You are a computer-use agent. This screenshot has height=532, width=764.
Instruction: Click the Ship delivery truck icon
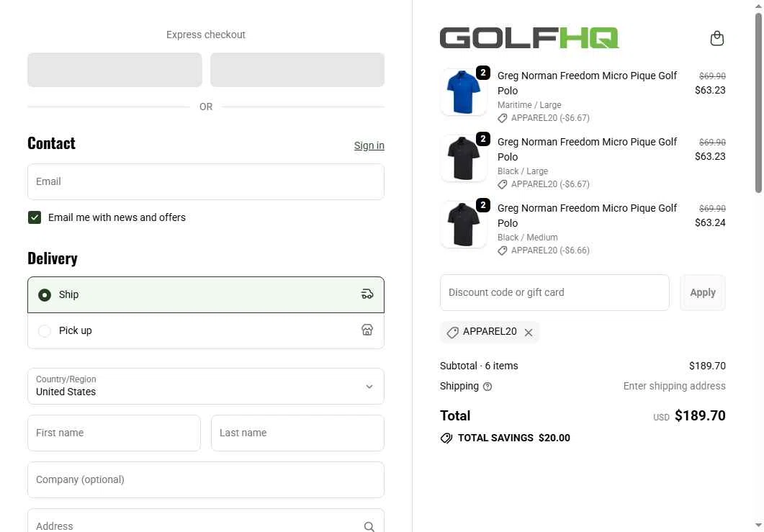point(367,294)
